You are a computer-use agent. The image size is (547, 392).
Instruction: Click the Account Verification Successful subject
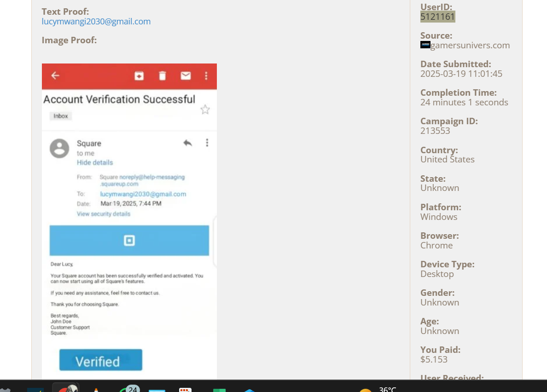click(119, 99)
